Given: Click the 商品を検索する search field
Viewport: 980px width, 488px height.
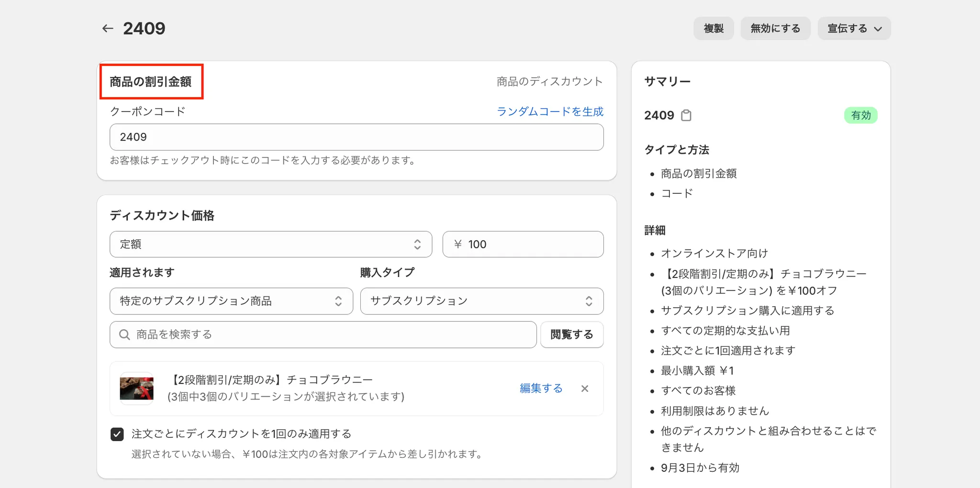Looking at the screenshot, I should (330, 334).
